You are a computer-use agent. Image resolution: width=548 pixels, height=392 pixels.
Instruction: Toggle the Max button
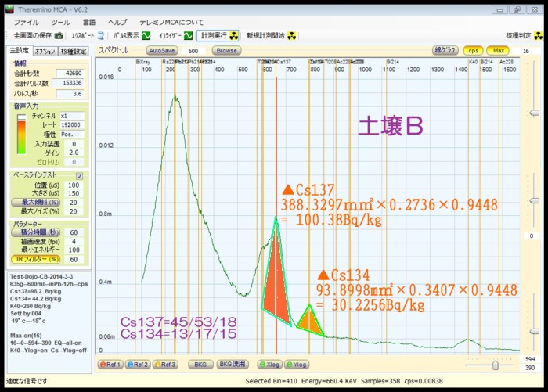click(x=499, y=51)
